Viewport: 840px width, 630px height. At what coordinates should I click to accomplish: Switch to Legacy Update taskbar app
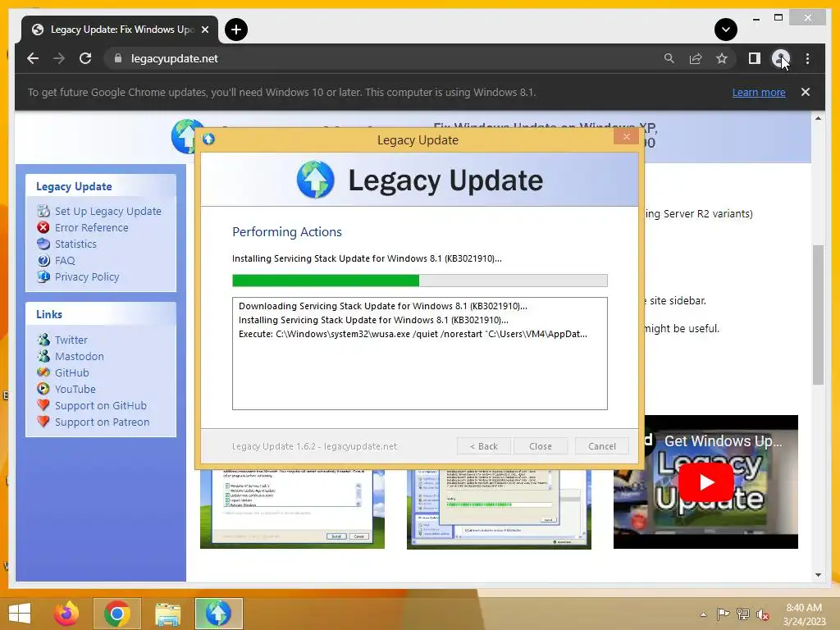[x=218, y=614]
